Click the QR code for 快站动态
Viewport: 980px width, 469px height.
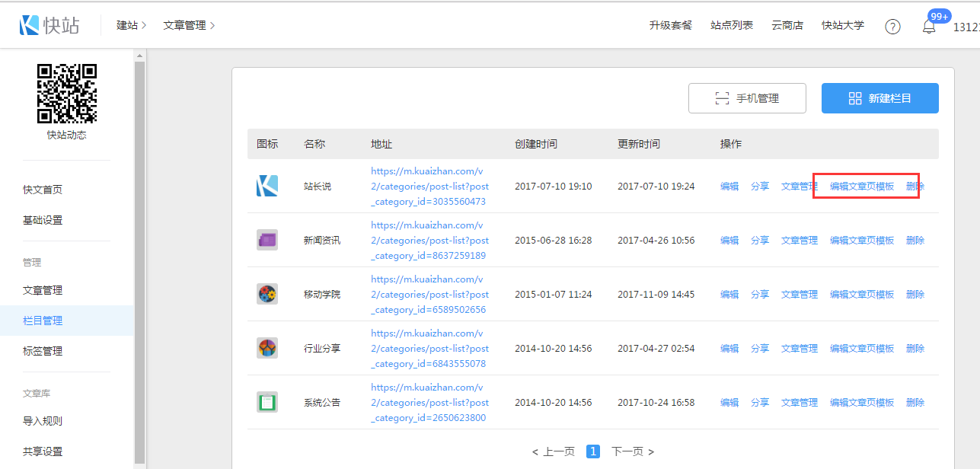67,94
